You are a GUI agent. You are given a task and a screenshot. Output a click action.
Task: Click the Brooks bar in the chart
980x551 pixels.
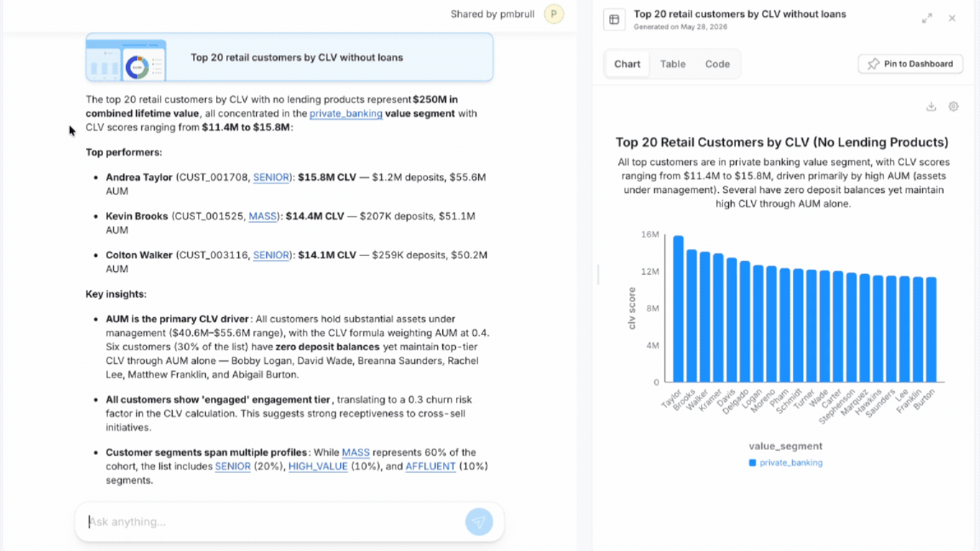coord(692,316)
